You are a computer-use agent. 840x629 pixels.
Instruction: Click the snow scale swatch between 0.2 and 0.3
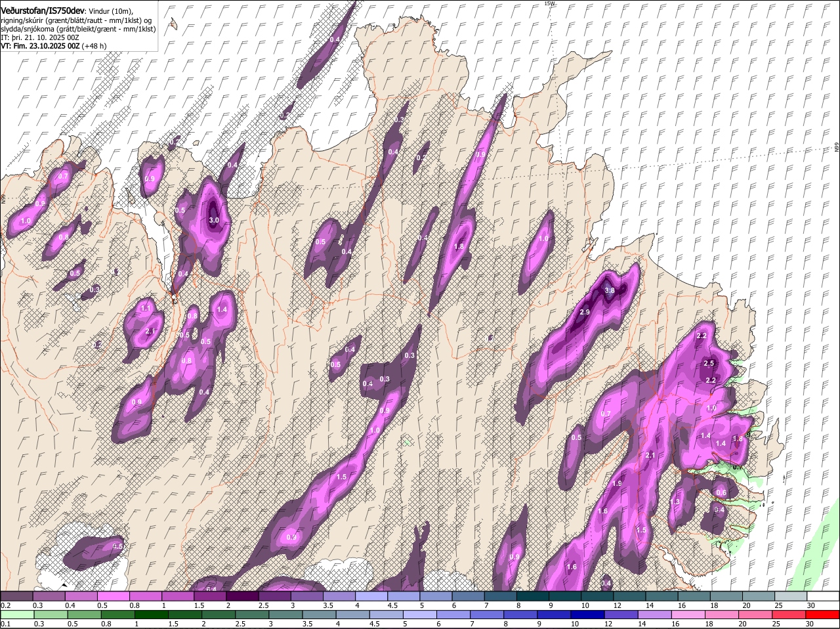coord(16,596)
